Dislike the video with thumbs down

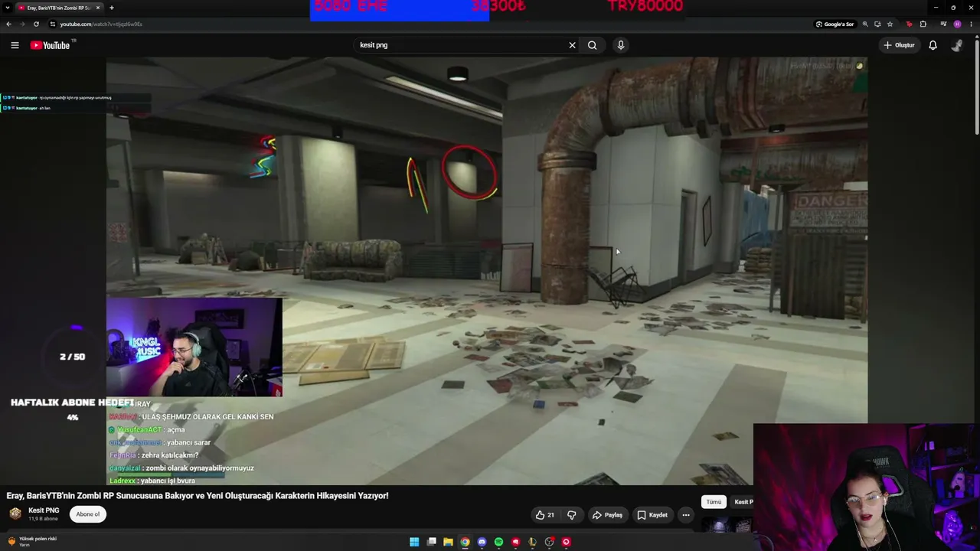pos(571,515)
